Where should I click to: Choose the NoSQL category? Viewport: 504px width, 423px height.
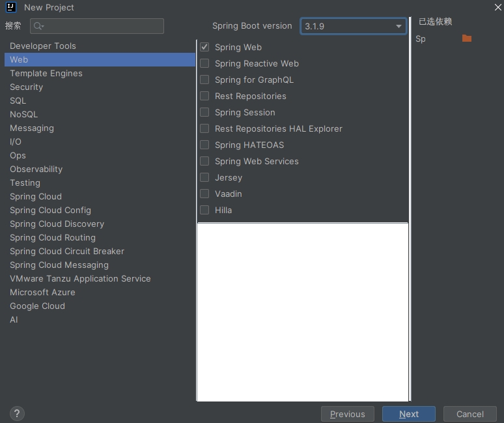[x=100, y=115]
